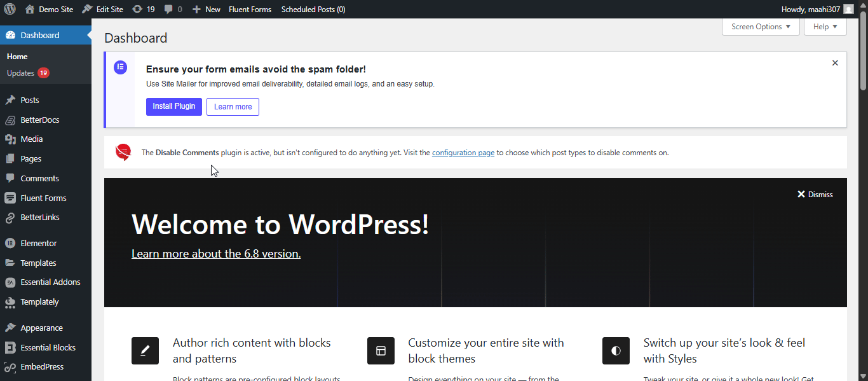Click the pencil icon for blocks and patterns
Screen dimensions: 868x381
point(145,350)
